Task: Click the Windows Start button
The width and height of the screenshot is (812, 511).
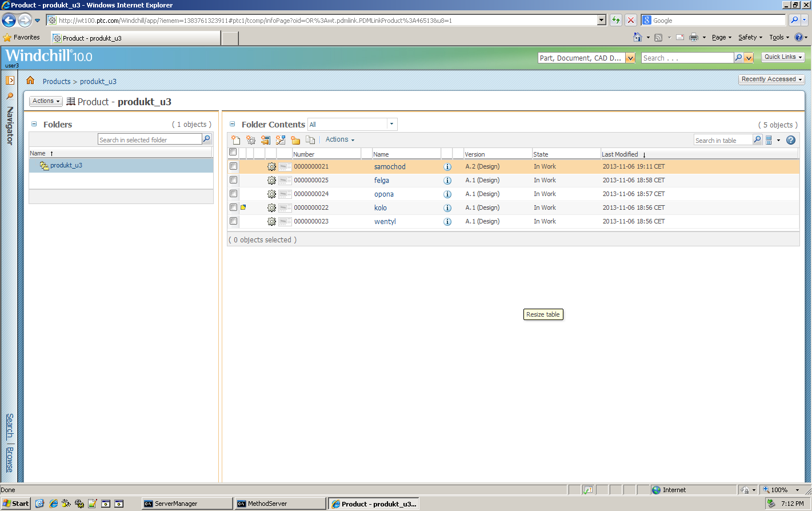Action: coord(16,504)
